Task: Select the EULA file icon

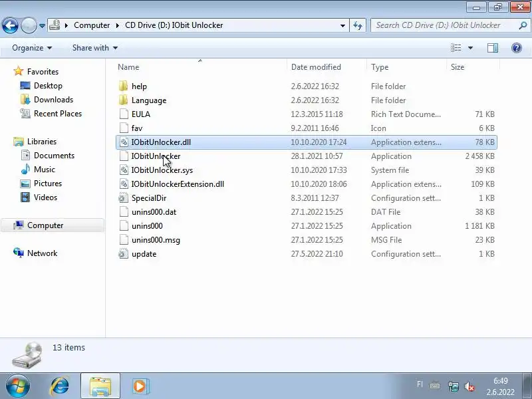Action: pos(124,114)
